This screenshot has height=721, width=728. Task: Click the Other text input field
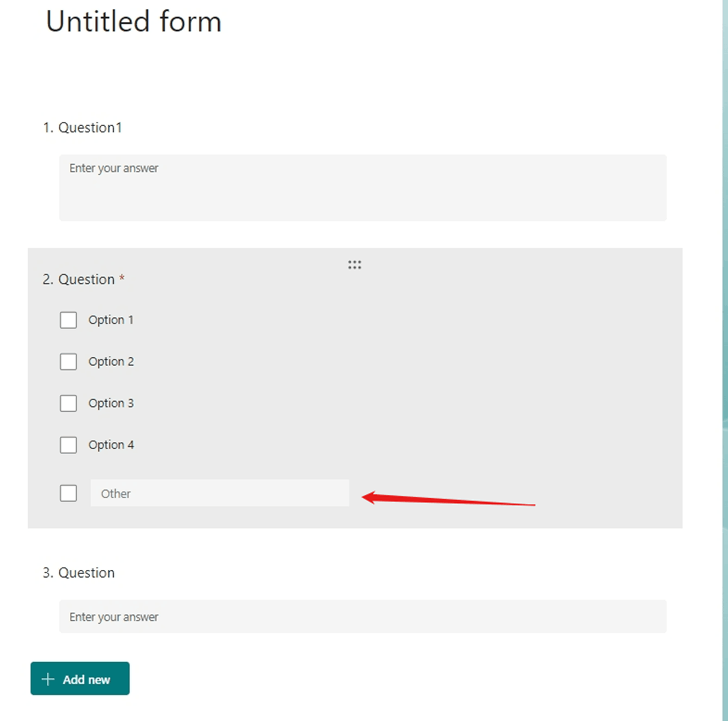(x=220, y=493)
